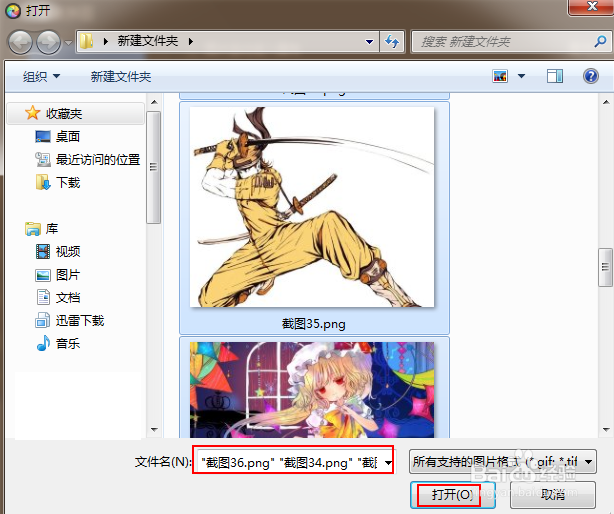Select 收藏夹 in navigation pane
Image resolution: width=614 pixels, height=514 pixels.
[75, 114]
